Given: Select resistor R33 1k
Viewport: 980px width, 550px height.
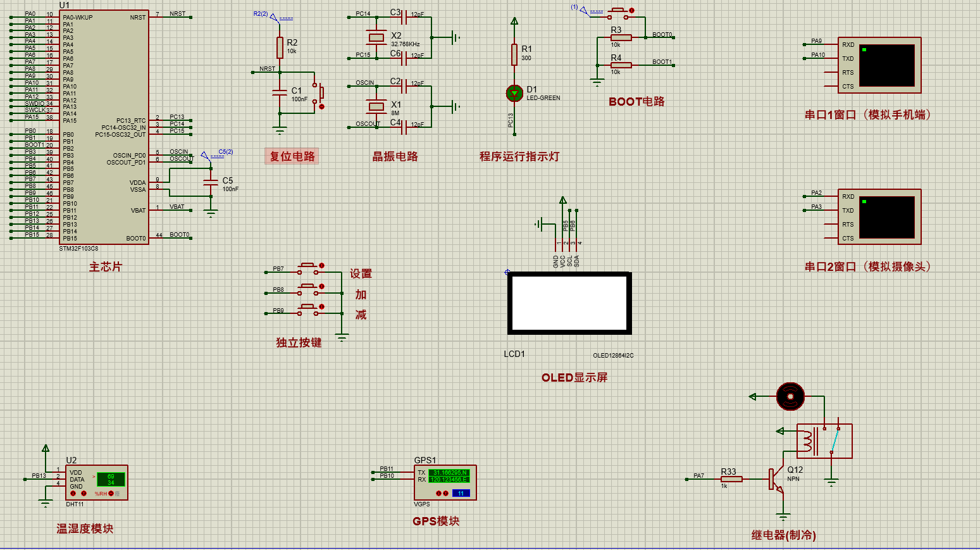Looking at the screenshot, I should 731,479.
